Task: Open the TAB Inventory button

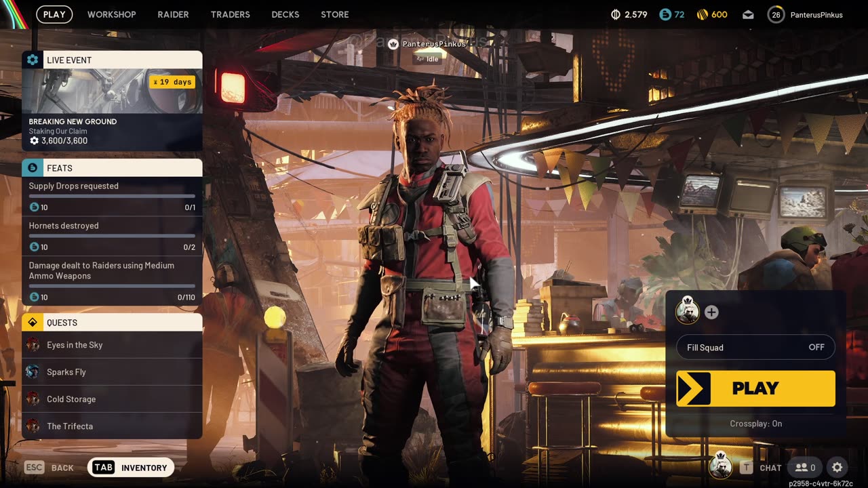Action: pyautogui.click(x=131, y=468)
